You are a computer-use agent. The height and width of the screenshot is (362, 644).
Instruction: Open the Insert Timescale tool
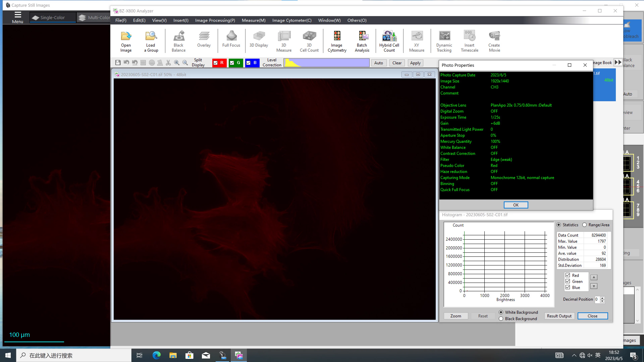click(469, 41)
